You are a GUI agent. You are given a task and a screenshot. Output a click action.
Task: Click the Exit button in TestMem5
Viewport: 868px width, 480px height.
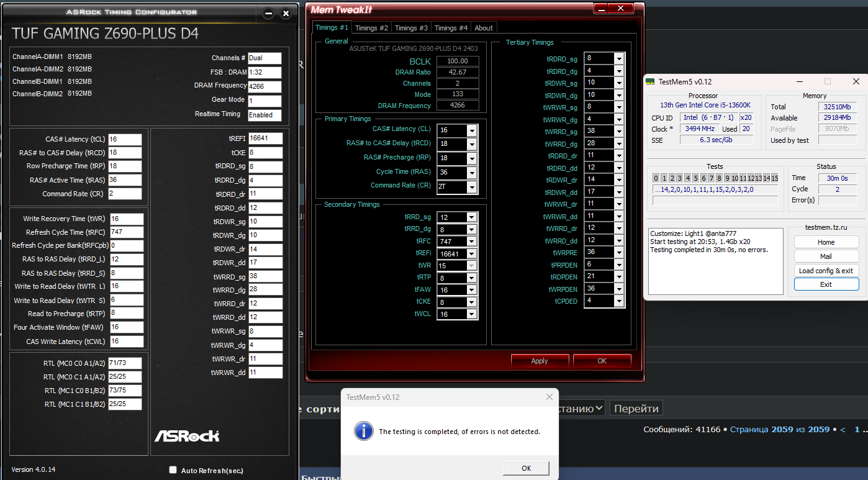click(826, 284)
